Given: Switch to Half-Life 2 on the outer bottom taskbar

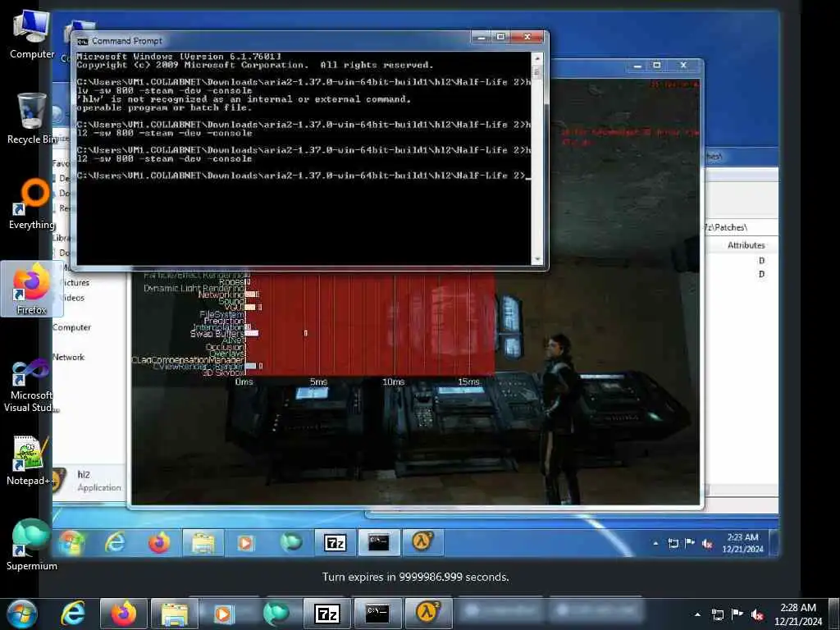Looking at the screenshot, I should coord(428,614).
